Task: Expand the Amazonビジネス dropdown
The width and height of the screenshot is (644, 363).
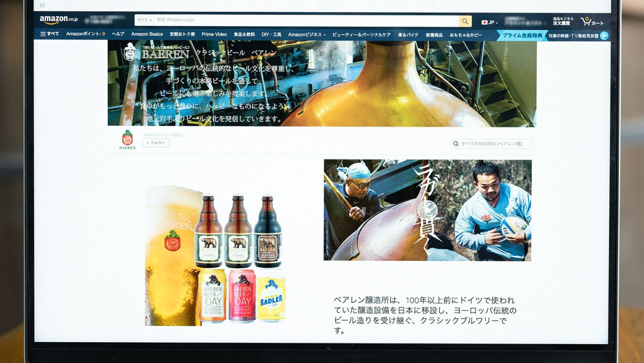Action: [305, 35]
